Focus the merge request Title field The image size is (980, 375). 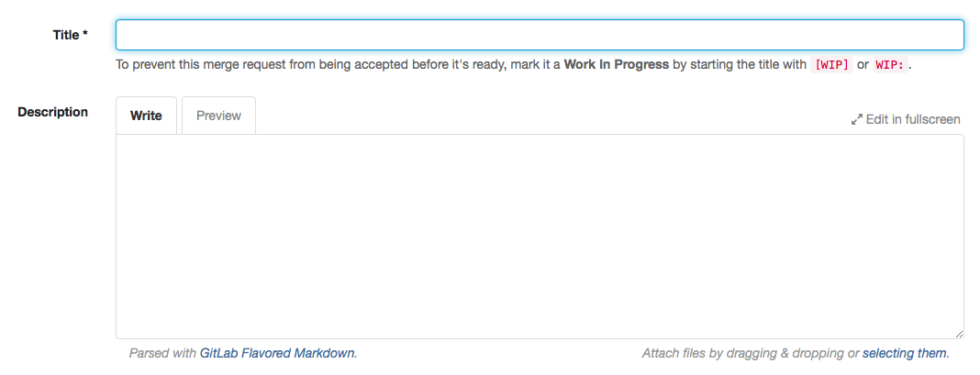pos(540,35)
